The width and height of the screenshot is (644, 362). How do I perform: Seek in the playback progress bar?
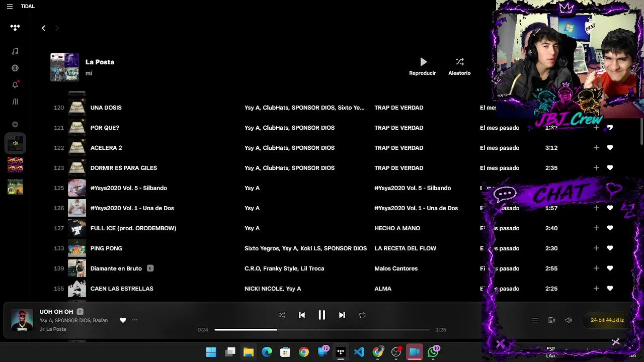point(322,330)
